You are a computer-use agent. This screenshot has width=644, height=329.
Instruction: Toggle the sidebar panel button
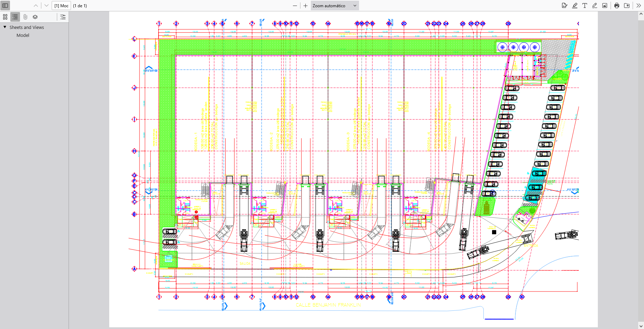click(x=5, y=6)
